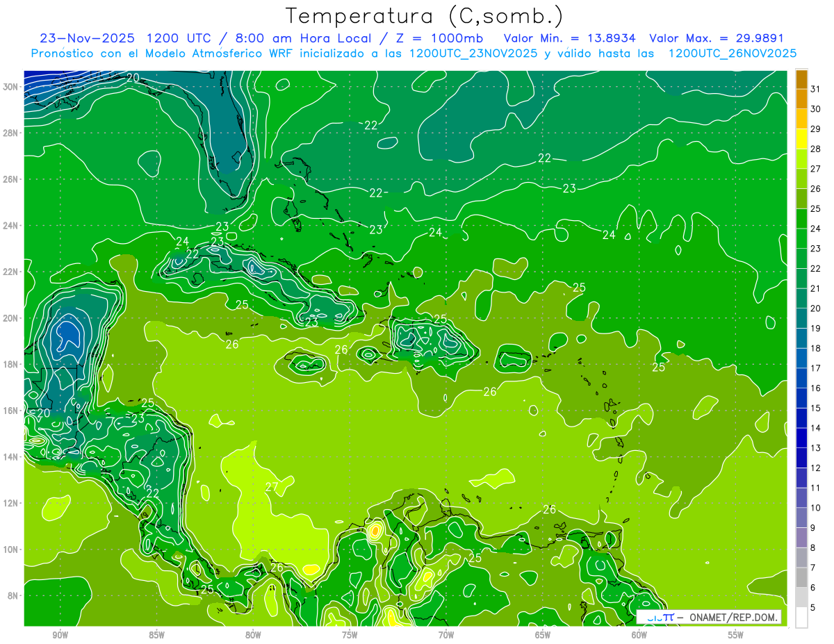Pick the orange-brown band above scale value 31
Screen dimensions: 834x644
pyautogui.click(x=801, y=79)
